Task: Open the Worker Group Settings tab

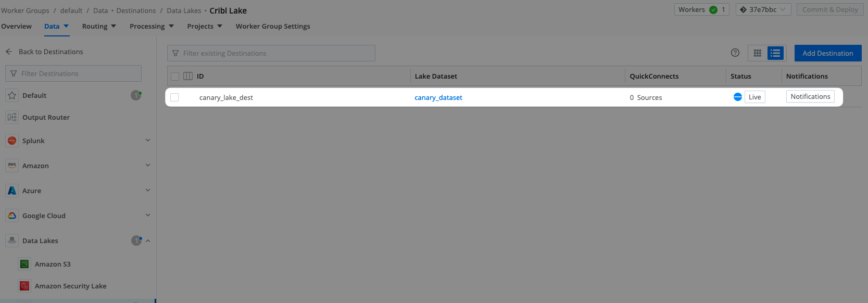Action: (x=272, y=26)
